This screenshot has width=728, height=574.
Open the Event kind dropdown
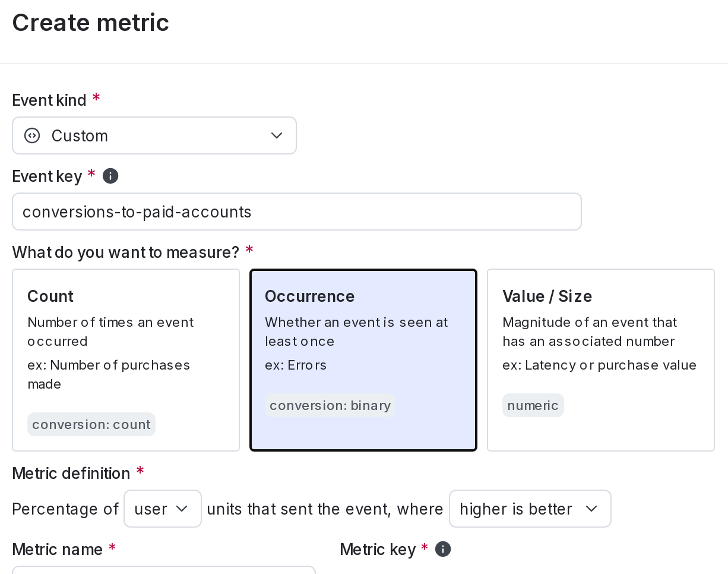(154, 135)
